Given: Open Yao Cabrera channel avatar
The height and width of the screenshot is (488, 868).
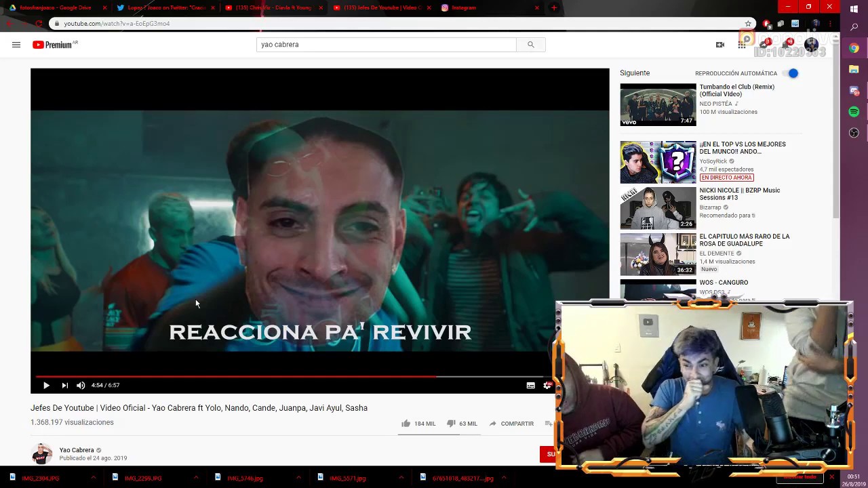Looking at the screenshot, I should (x=41, y=453).
